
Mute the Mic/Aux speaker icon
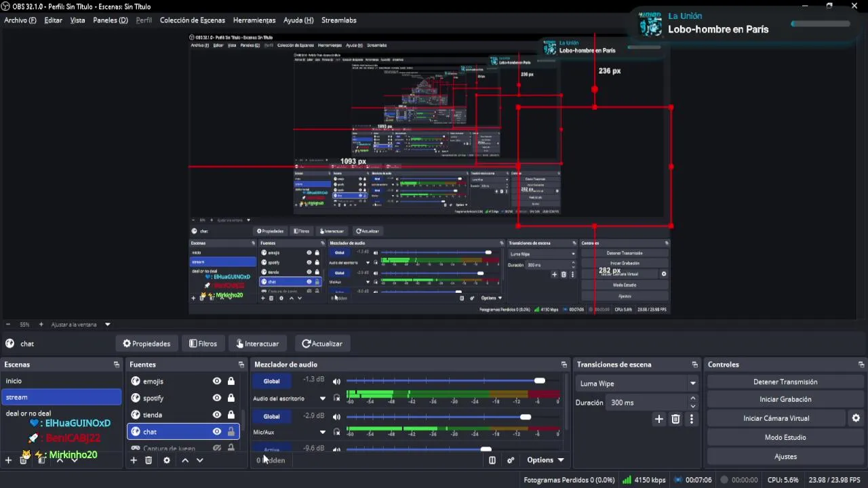tap(336, 417)
